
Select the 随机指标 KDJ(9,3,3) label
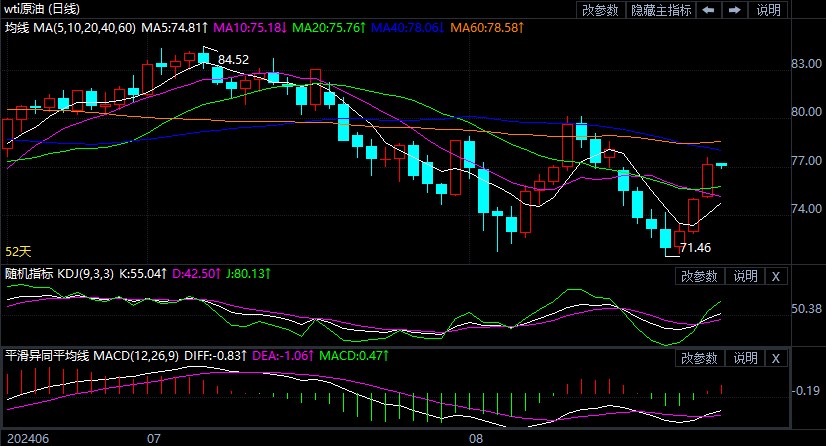(59, 274)
